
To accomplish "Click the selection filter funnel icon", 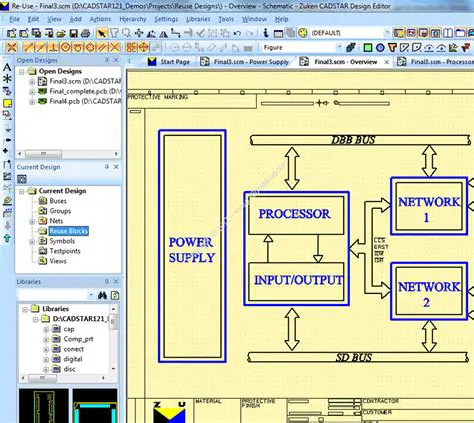I will pyautogui.click(x=114, y=33).
